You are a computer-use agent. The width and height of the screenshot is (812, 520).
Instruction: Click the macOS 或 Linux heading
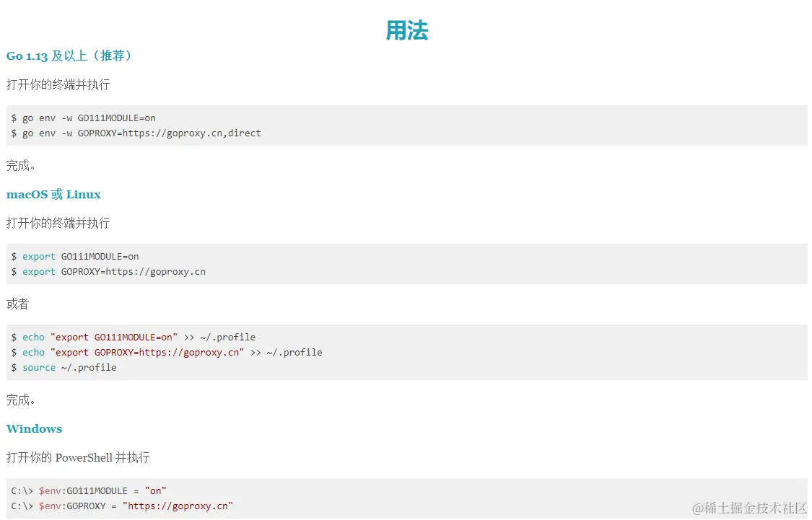click(53, 195)
